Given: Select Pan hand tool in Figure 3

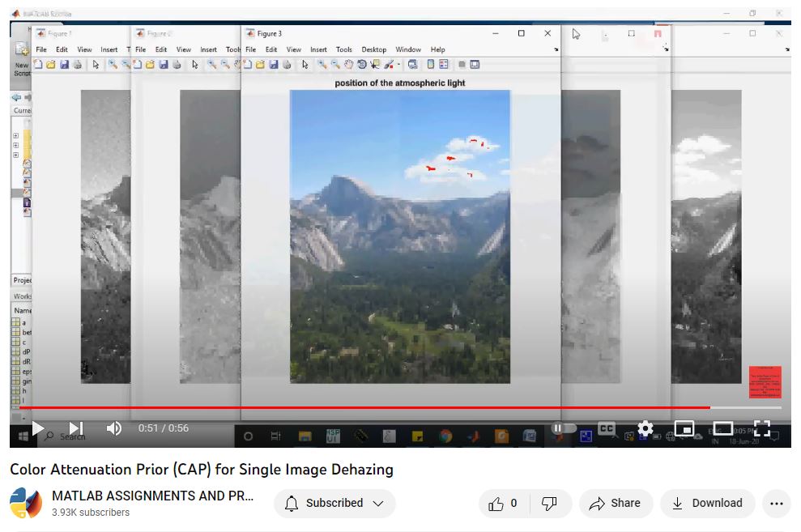Looking at the screenshot, I should (x=349, y=65).
